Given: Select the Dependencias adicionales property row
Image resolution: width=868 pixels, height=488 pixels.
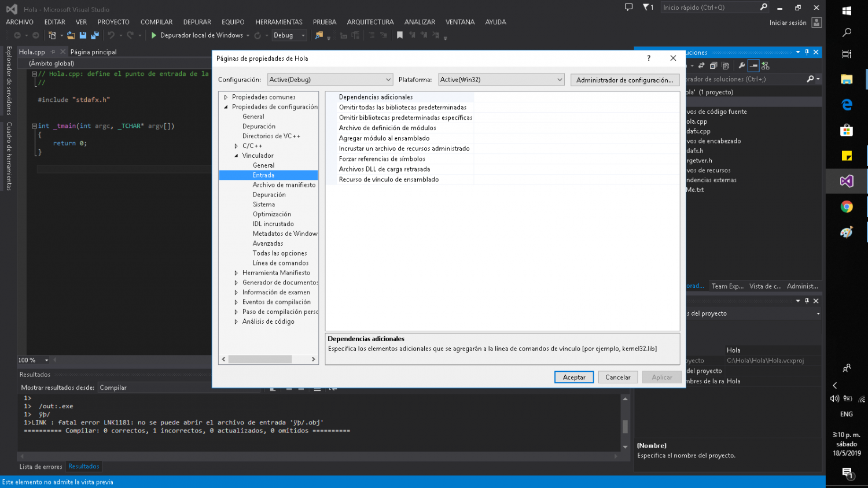Looking at the screenshot, I should click(x=502, y=97).
